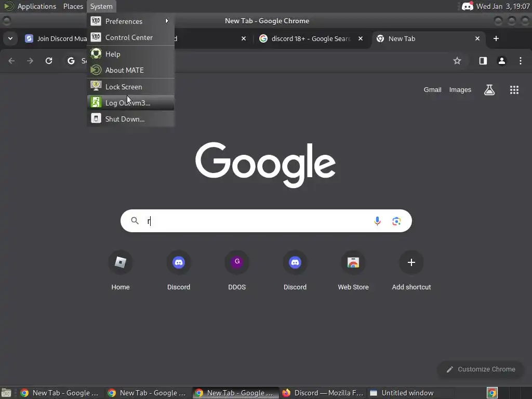The image size is (532, 399).
Task: Choose About MATE menu entry
Action: pyautogui.click(x=130, y=70)
